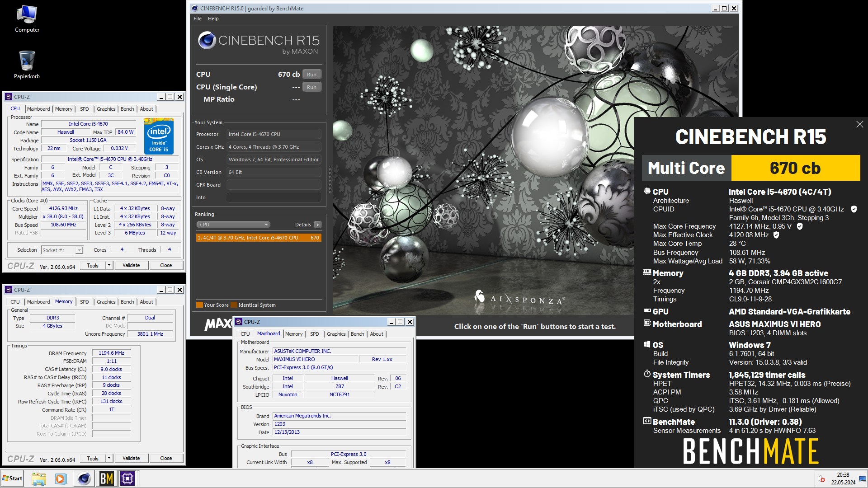The width and height of the screenshot is (868, 488).
Task: Open the Ranking CPU dropdown
Action: tap(233, 225)
